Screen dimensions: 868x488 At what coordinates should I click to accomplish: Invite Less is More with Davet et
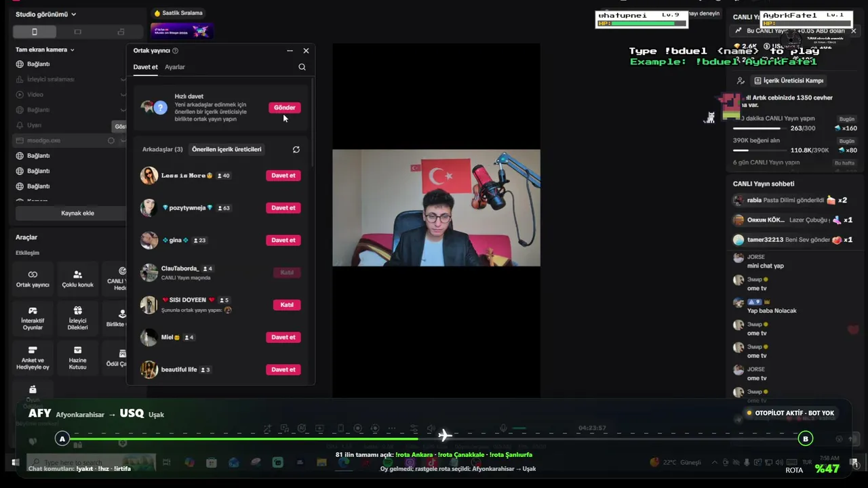[283, 176]
